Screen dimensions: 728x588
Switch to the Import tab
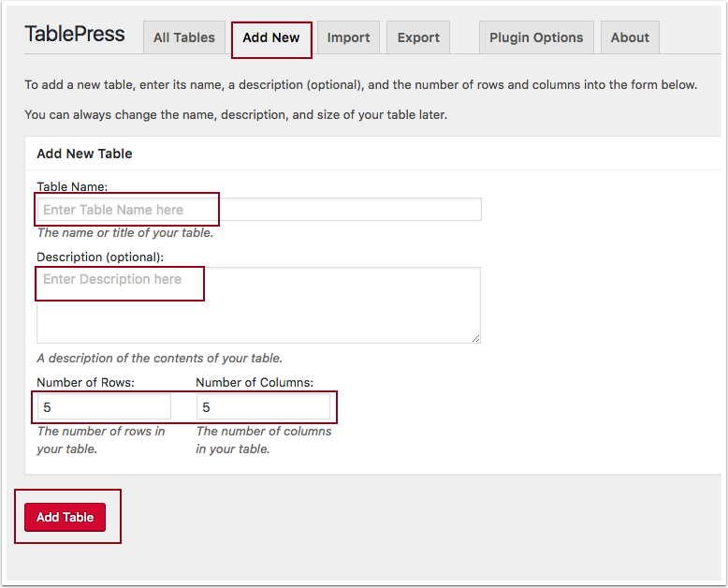(x=348, y=37)
